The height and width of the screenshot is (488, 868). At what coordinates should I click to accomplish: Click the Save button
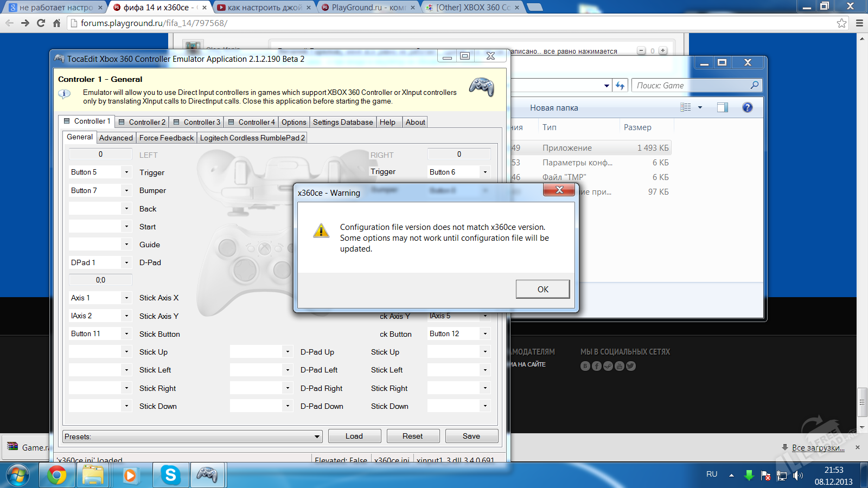point(471,436)
